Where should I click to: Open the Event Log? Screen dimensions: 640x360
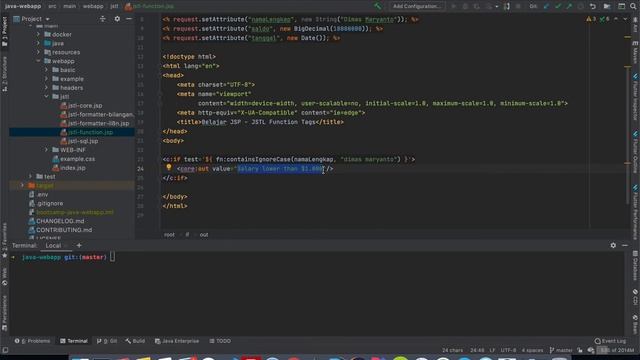610,341
